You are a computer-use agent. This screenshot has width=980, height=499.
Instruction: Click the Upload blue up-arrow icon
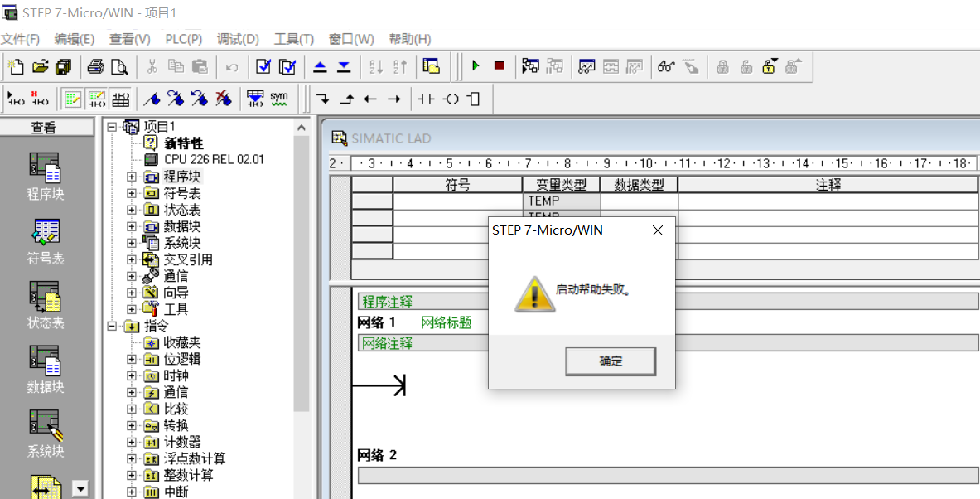320,66
